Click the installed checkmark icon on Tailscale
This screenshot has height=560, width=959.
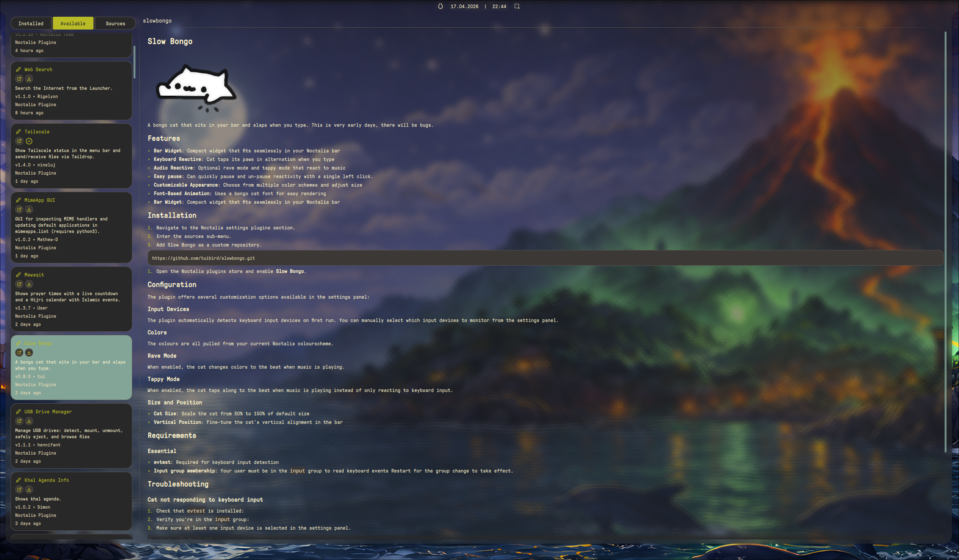coord(29,141)
